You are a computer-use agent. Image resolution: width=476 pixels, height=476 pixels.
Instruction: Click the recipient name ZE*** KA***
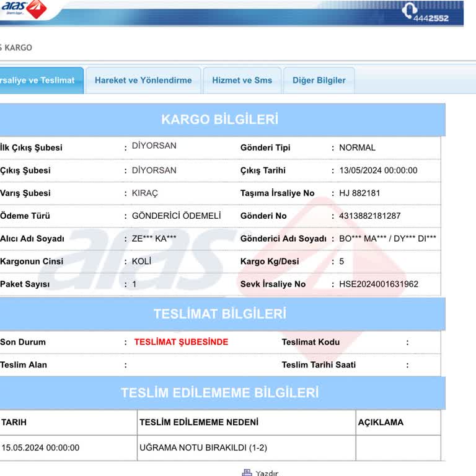(x=154, y=239)
